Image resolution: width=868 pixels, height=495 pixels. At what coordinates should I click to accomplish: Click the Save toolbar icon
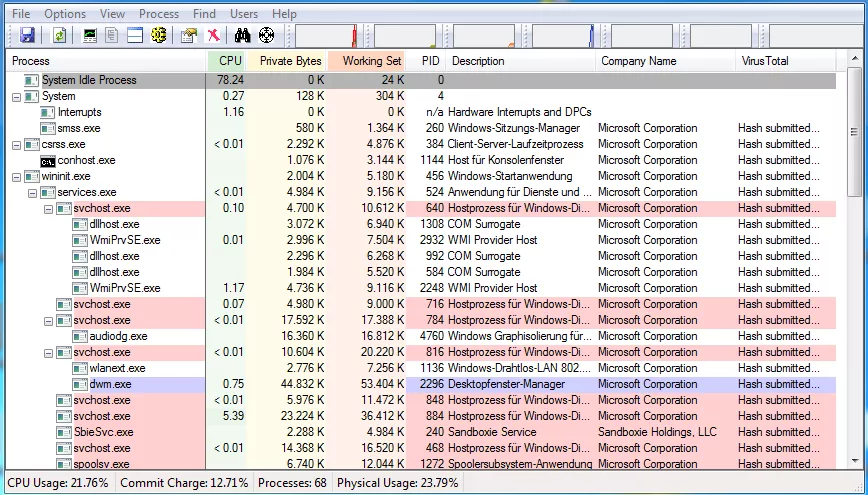[x=27, y=35]
